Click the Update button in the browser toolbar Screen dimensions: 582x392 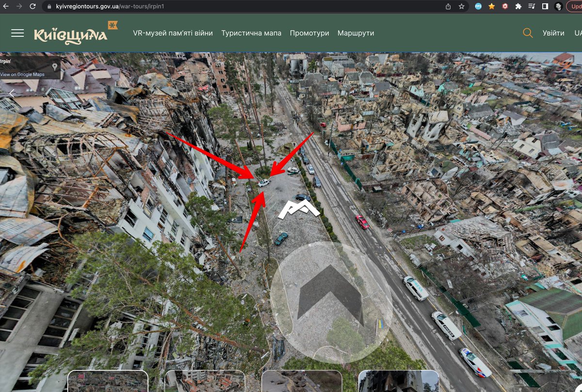click(x=574, y=6)
